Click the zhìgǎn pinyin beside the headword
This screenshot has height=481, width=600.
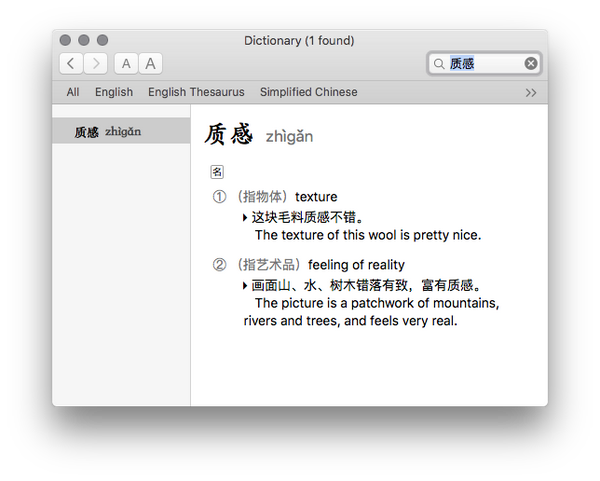click(289, 137)
